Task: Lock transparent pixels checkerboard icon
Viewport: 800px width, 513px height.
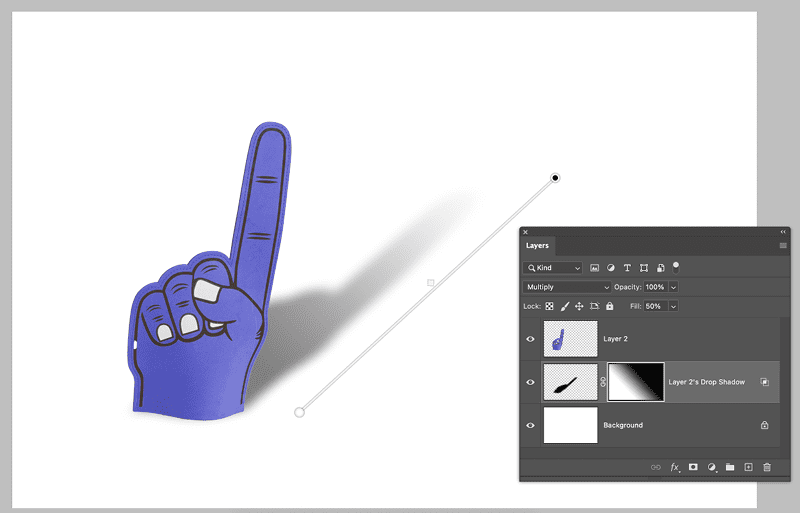Action: pos(549,306)
